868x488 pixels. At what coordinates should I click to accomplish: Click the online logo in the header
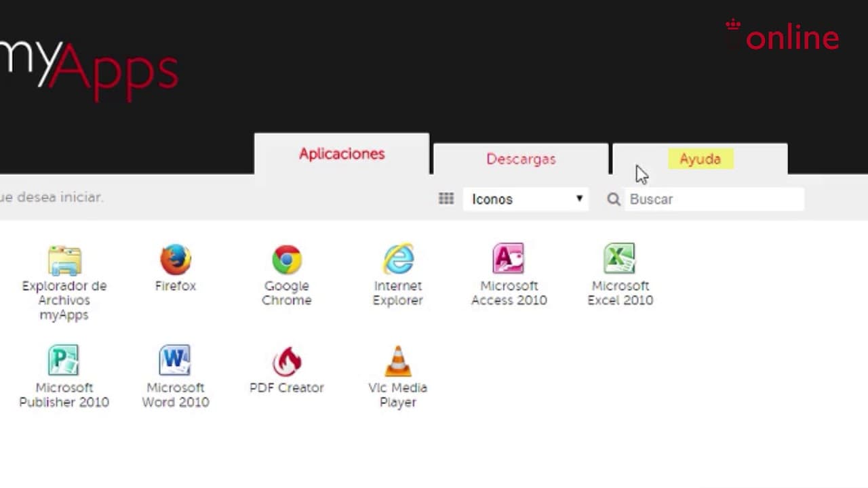point(783,35)
